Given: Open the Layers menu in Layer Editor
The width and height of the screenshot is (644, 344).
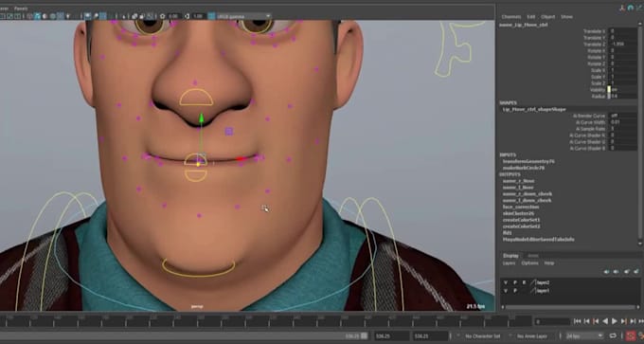Looking at the screenshot, I should [x=510, y=263].
